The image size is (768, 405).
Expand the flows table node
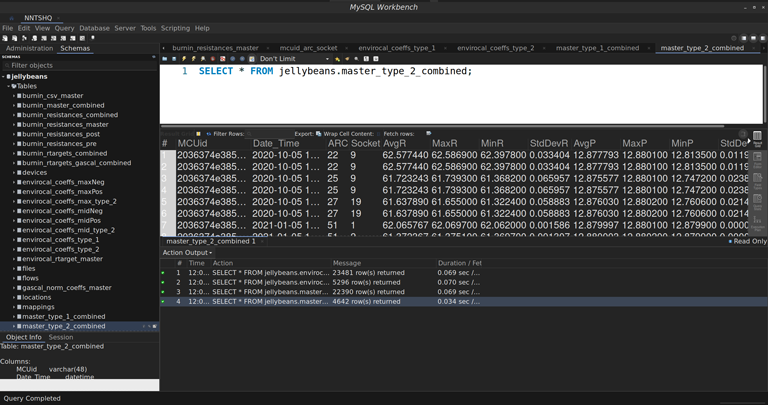click(x=14, y=278)
